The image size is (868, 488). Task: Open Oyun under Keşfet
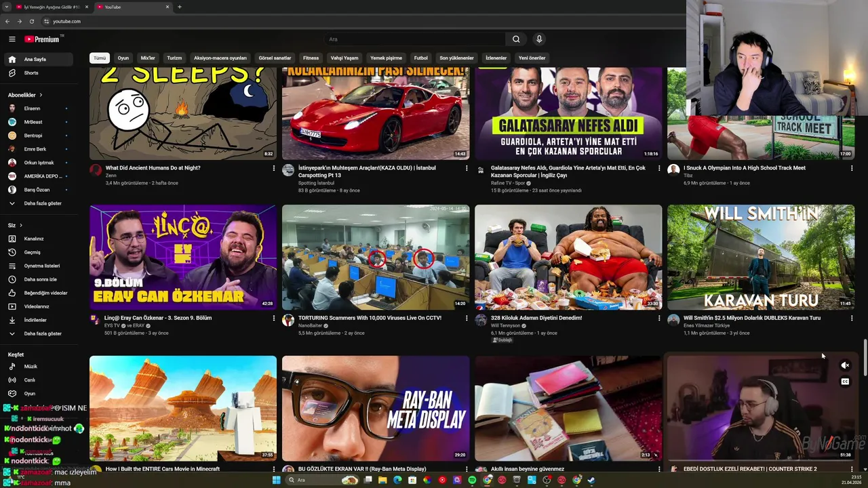[38, 393]
